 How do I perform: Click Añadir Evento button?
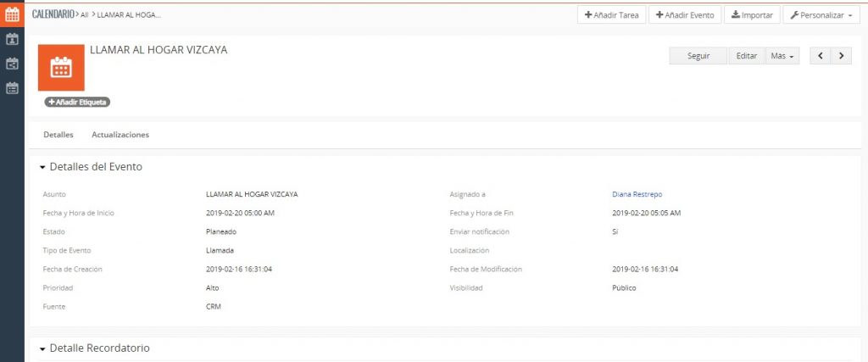685,15
